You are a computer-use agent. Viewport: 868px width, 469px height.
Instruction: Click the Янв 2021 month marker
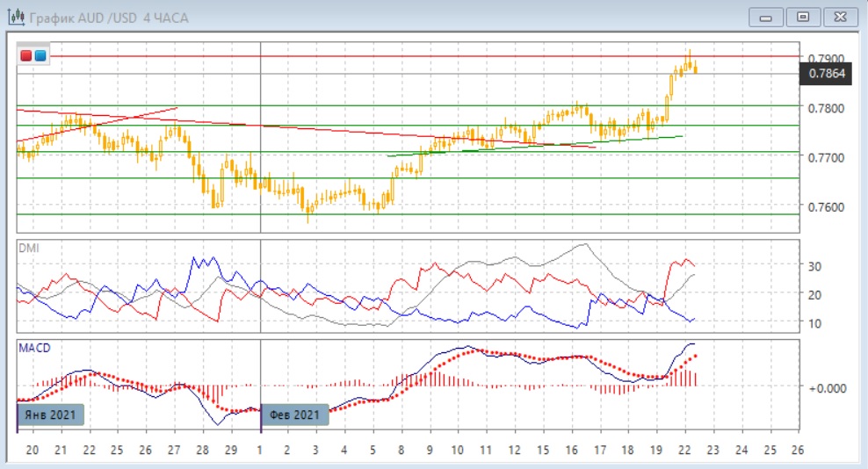(51, 415)
